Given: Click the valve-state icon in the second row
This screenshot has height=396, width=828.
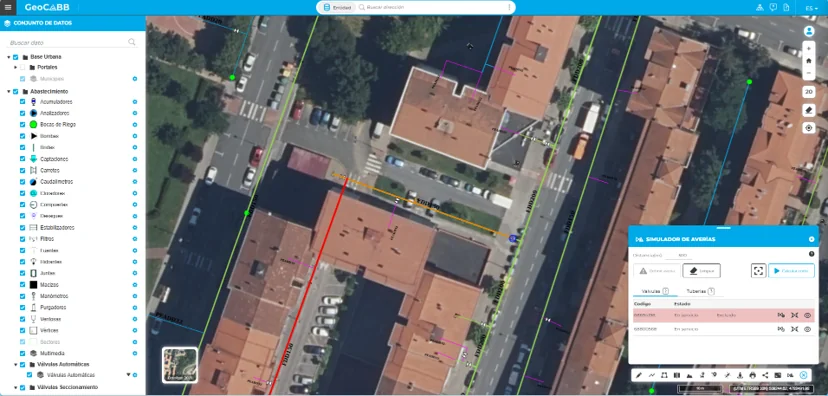Looking at the screenshot, I should (781, 329).
